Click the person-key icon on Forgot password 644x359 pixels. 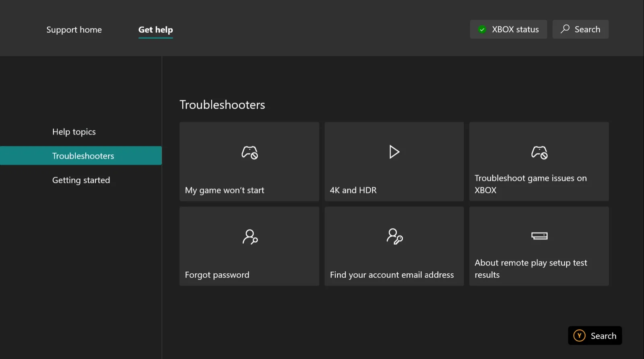click(x=250, y=237)
